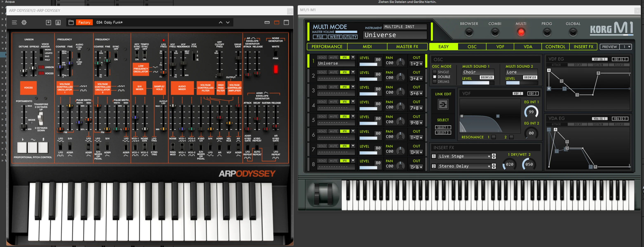Go to next preset with down arrow
Image resolution: width=644 pixels, height=247 pixels.
(228, 22)
